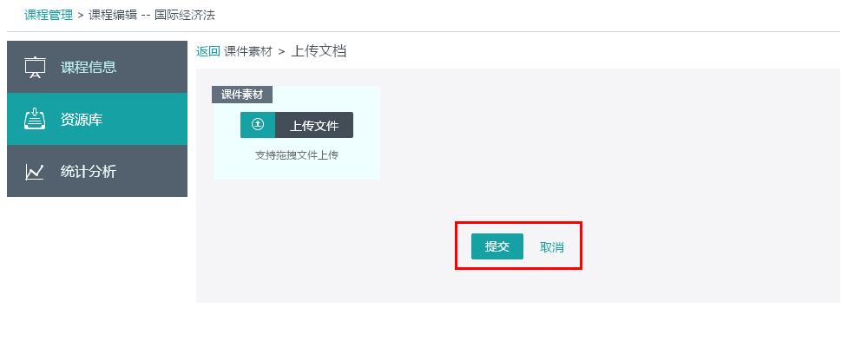
Task: Submit with the 提交 button
Action: [497, 246]
